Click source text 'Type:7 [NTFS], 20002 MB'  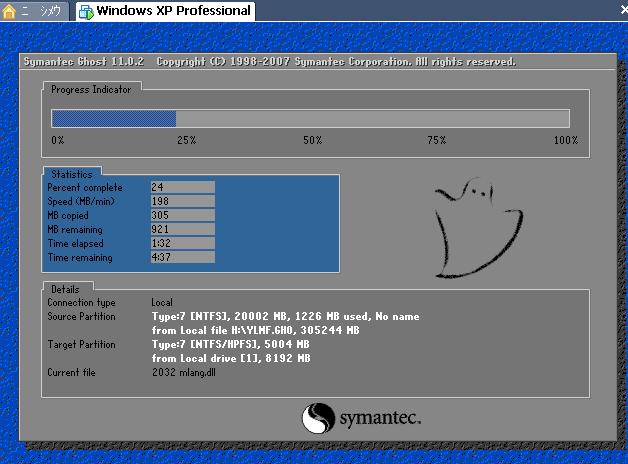[x=220, y=316]
